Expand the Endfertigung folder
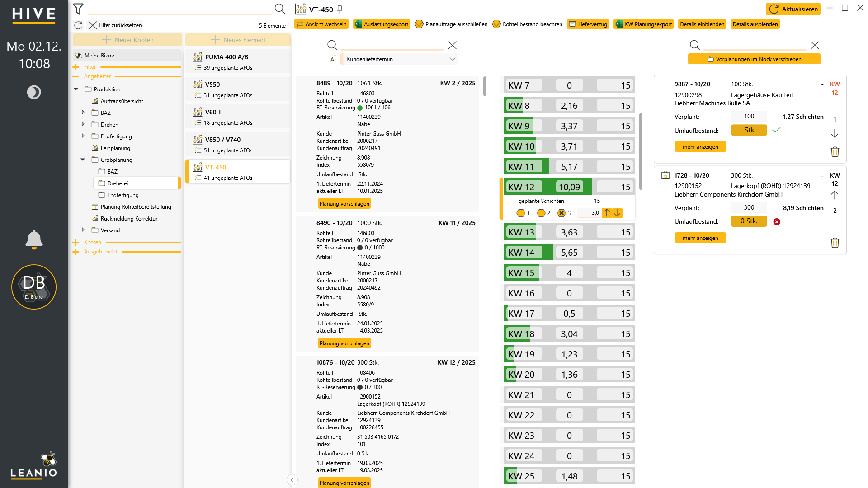 click(x=83, y=136)
